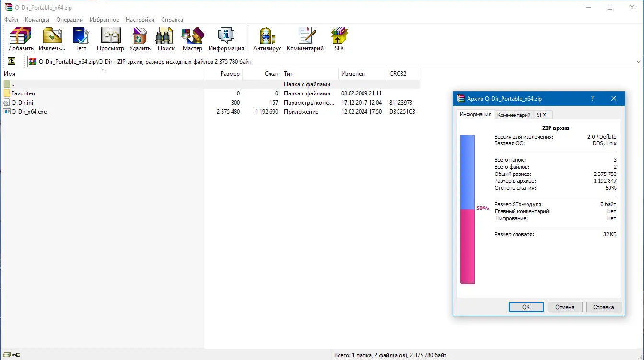Viewport: 644px width, 360px height.
Task: Click the size value 300
Action: [x=235, y=103]
